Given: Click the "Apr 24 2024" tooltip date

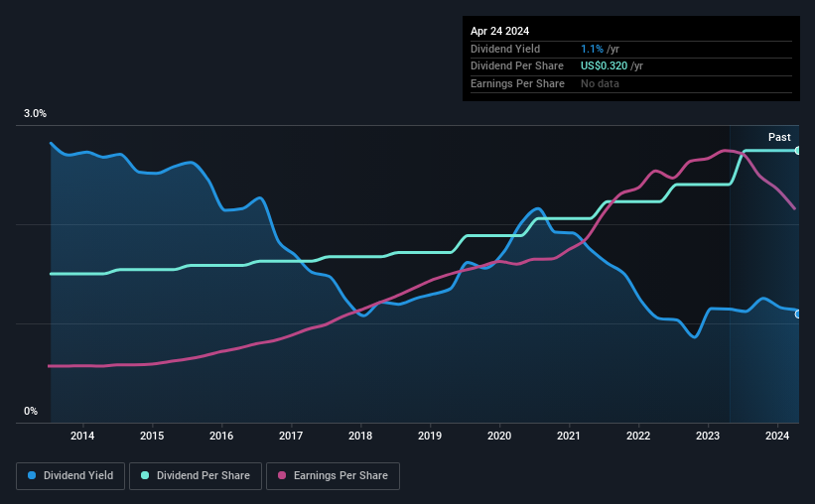Looking at the screenshot, I should pyautogui.click(x=499, y=31).
